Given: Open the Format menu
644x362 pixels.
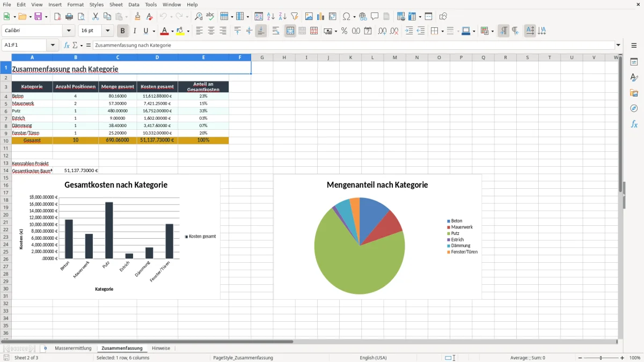Looking at the screenshot, I should [x=75, y=4].
